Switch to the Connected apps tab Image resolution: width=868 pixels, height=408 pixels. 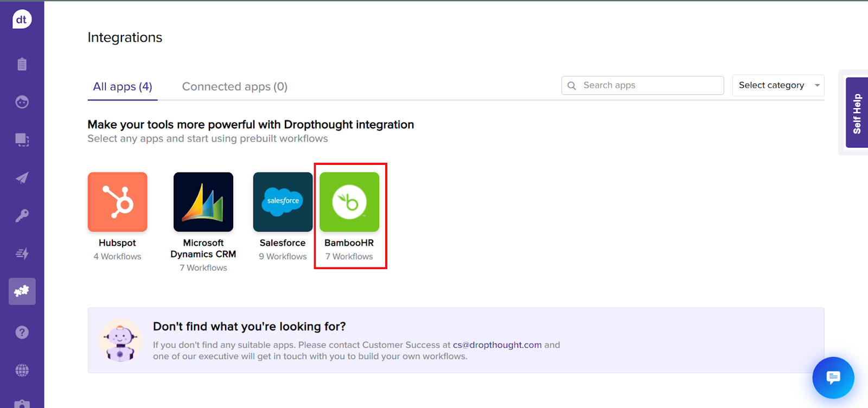[234, 87]
